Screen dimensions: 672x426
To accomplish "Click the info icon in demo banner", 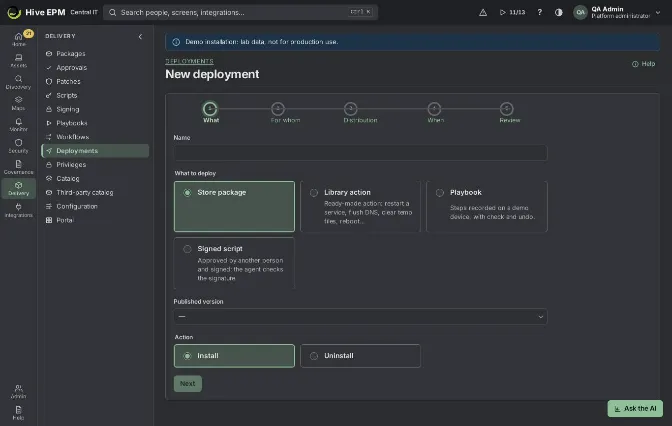I will pos(176,42).
